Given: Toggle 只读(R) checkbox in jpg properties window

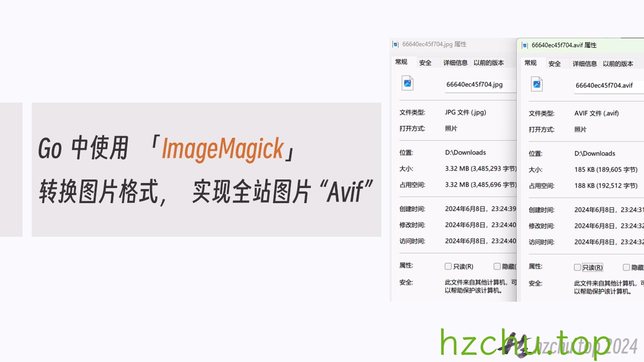Looking at the screenshot, I should click(448, 266).
